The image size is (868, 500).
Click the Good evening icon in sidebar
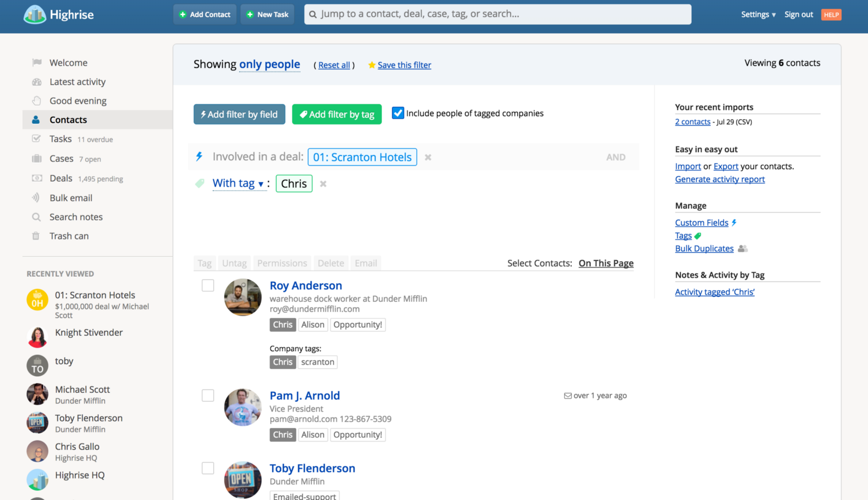(37, 101)
